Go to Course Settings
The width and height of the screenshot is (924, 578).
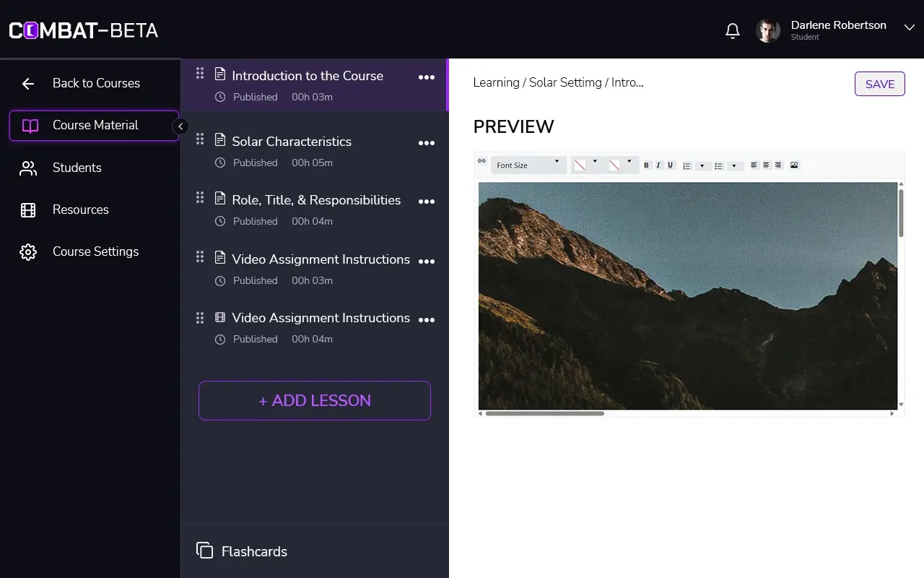coord(95,251)
